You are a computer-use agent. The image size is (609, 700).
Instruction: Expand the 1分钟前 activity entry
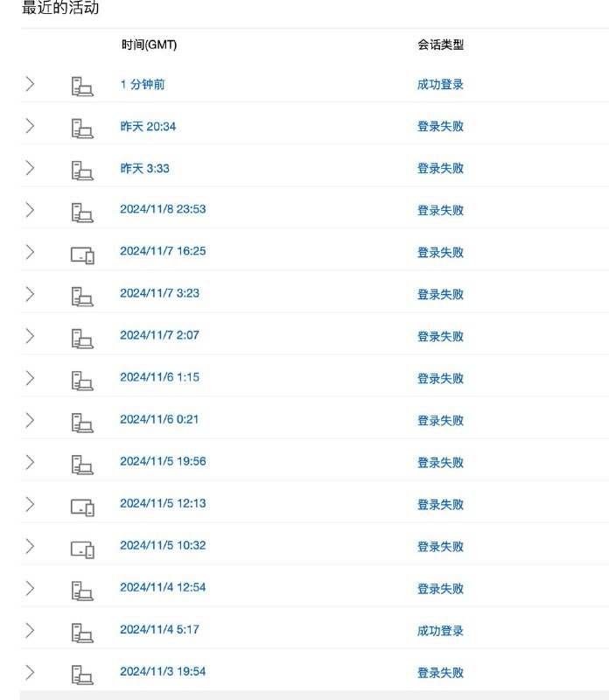tap(30, 84)
